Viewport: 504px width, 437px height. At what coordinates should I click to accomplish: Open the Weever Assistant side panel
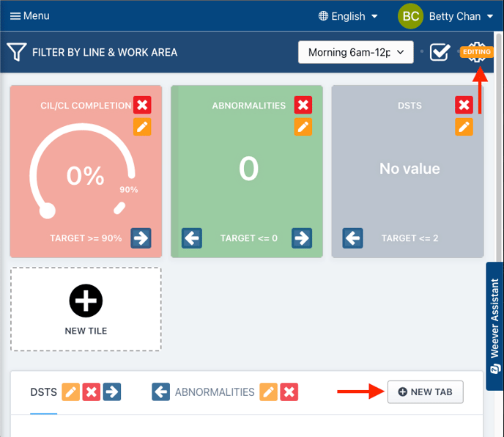click(x=494, y=317)
